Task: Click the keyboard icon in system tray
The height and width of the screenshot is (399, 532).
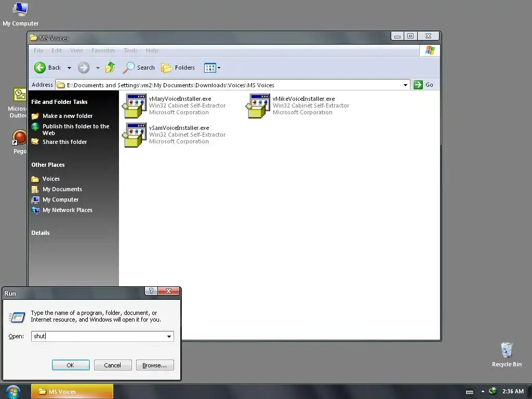Action: coord(470,392)
